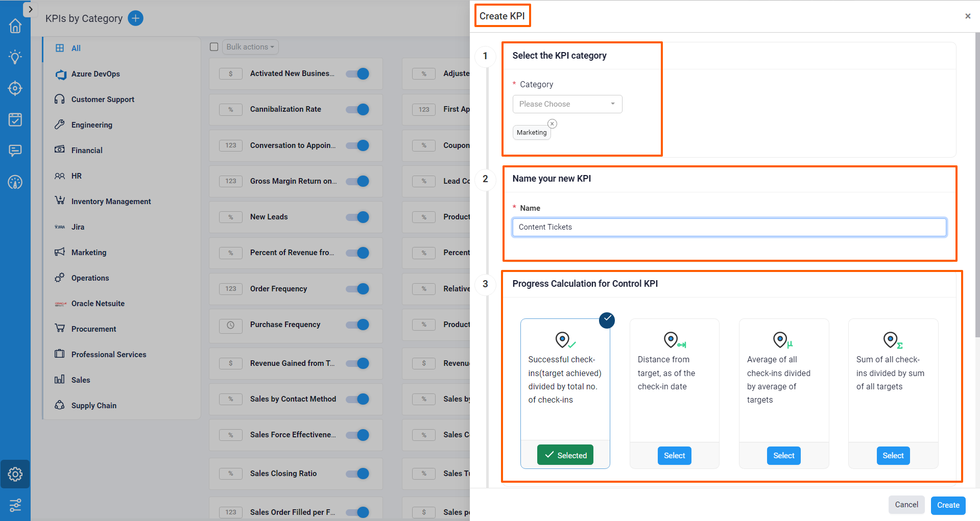Click the plus icon next to KPIs by Category
Screen dimensions: 980x521
(135, 18)
